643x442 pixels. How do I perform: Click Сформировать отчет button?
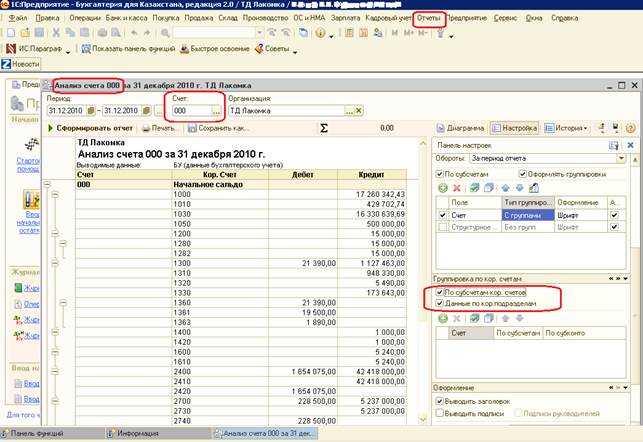point(89,128)
